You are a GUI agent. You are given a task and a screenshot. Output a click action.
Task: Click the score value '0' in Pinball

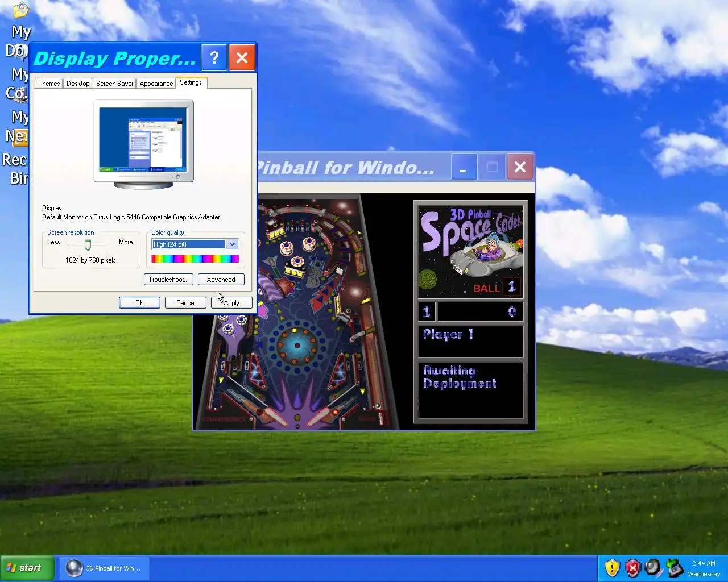point(512,312)
